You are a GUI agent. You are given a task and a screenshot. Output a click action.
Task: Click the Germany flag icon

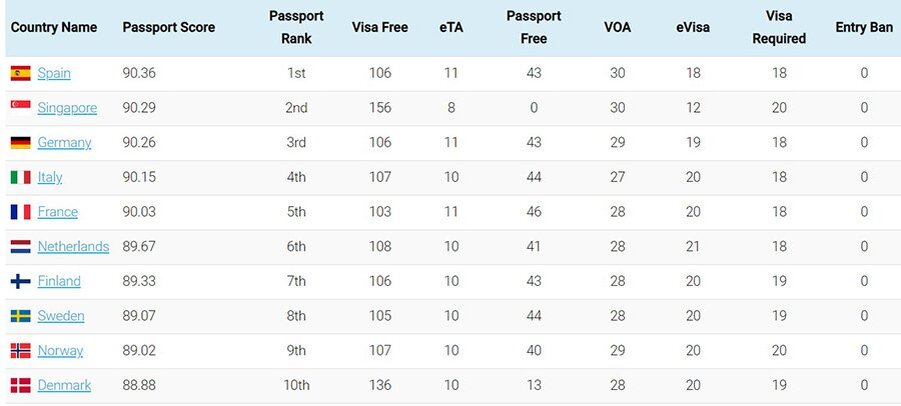coord(21,142)
